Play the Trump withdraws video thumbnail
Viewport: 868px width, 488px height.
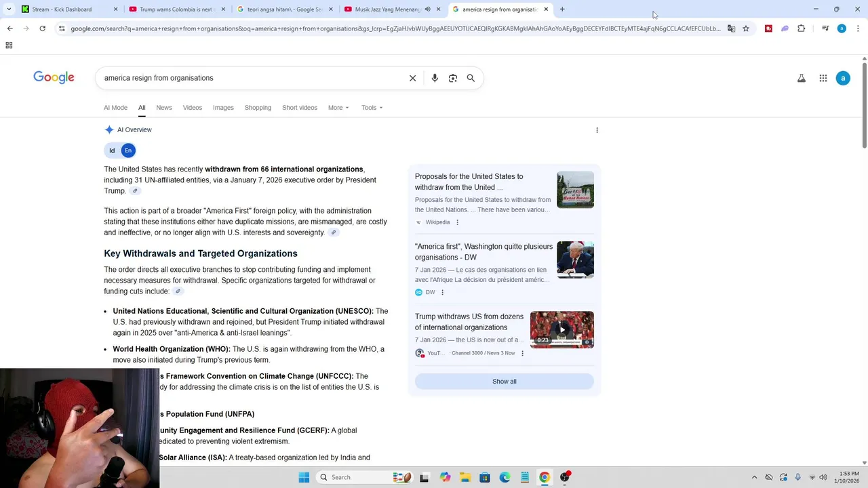tap(562, 330)
